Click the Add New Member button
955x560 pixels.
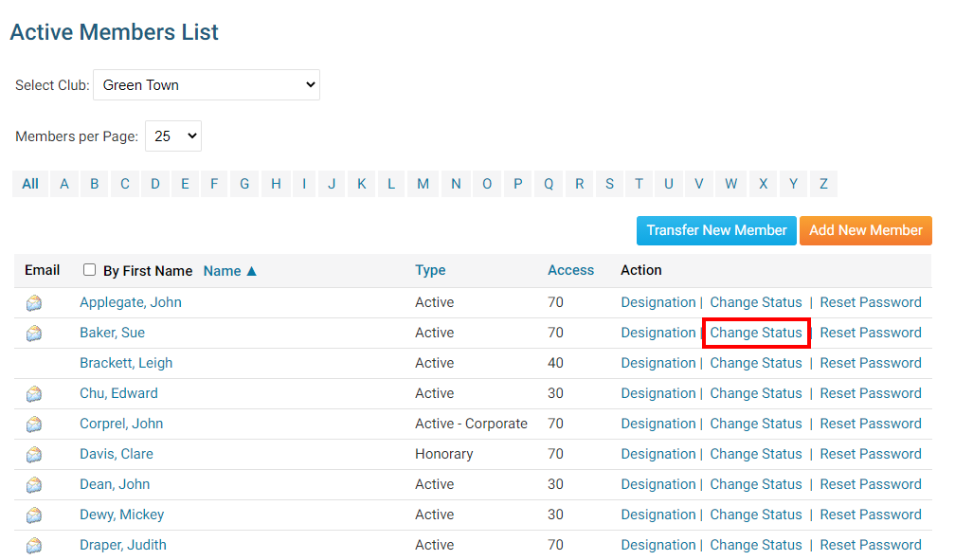point(865,230)
